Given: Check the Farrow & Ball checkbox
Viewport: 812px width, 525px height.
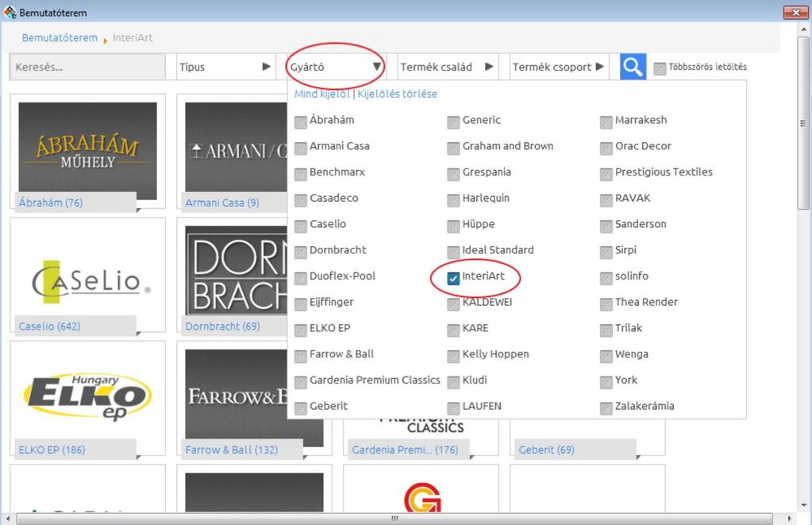Looking at the screenshot, I should click(301, 356).
